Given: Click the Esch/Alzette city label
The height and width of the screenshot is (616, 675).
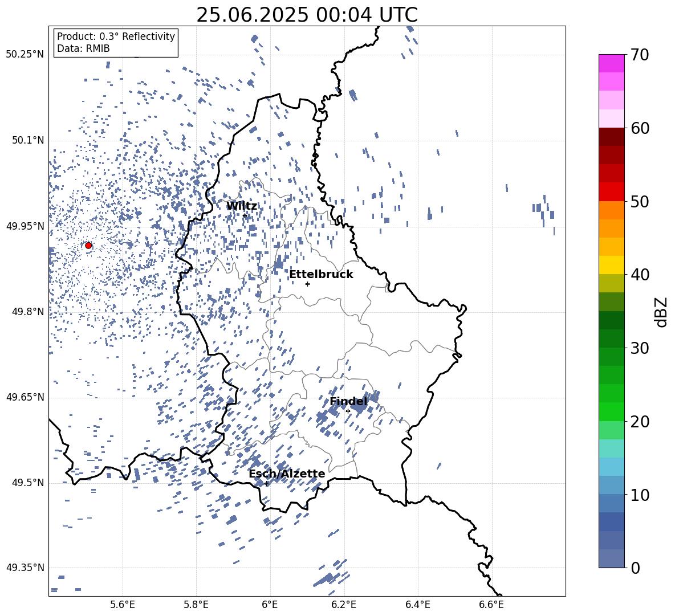Looking at the screenshot, I should coord(287,474).
